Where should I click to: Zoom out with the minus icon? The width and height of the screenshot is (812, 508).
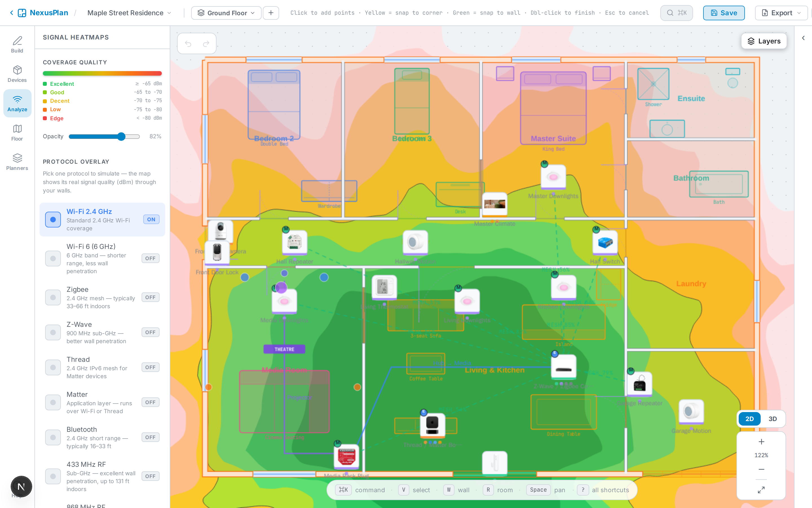tap(761, 469)
